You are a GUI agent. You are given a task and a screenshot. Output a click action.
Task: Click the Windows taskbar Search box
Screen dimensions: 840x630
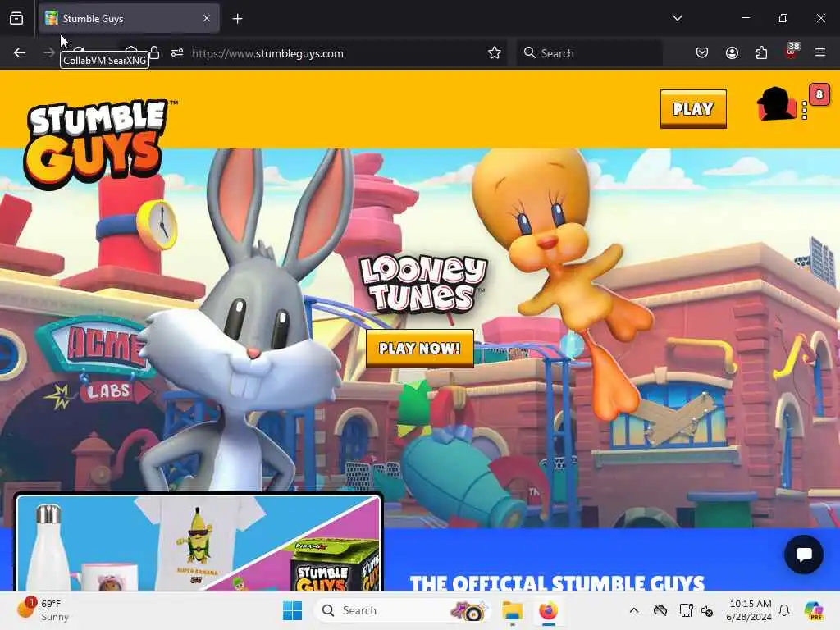pyautogui.click(x=402, y=610)
